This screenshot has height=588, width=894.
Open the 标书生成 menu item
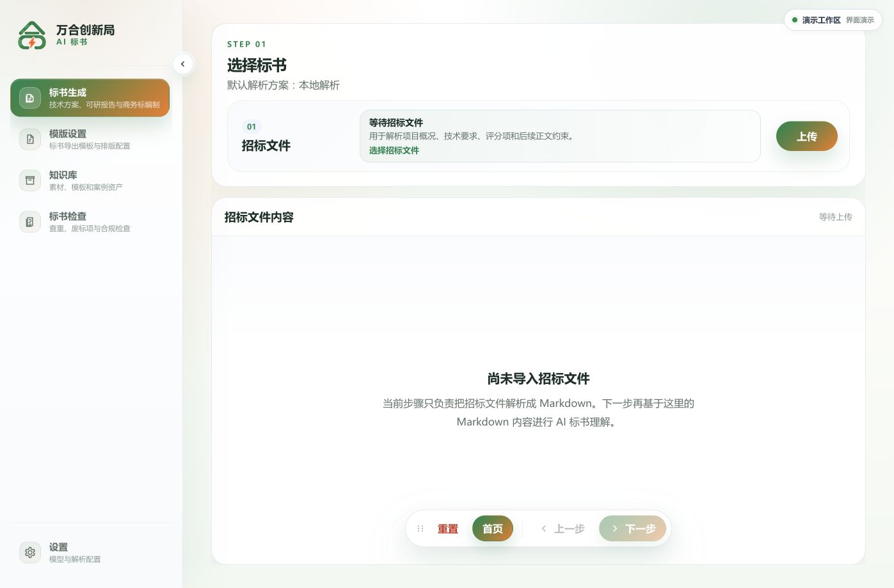[x=90, y=98]
